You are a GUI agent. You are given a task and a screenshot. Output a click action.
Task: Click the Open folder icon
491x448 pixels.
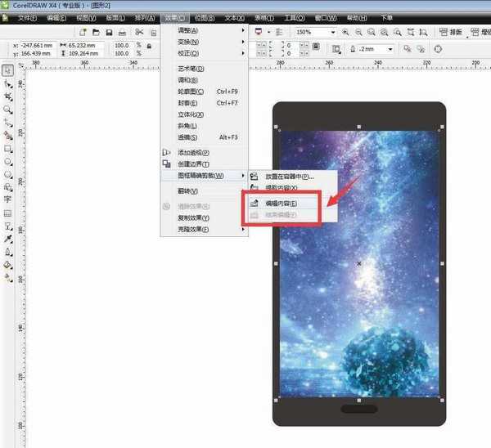96,32
